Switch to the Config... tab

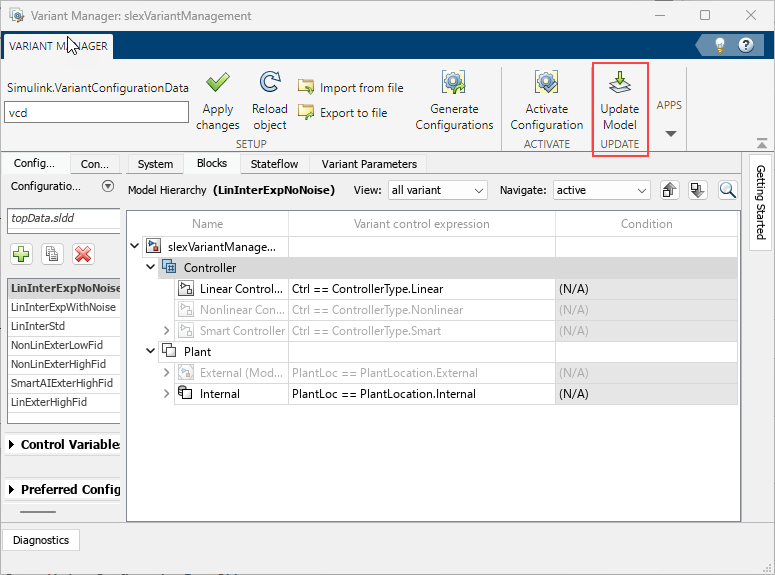click(35, 164)
